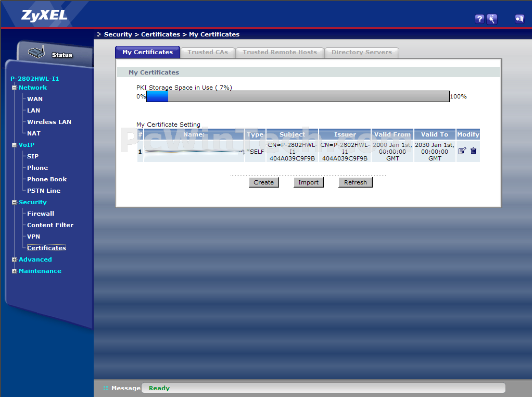Click the Name column header
The image size is (532, 397).
coord(194,134)
